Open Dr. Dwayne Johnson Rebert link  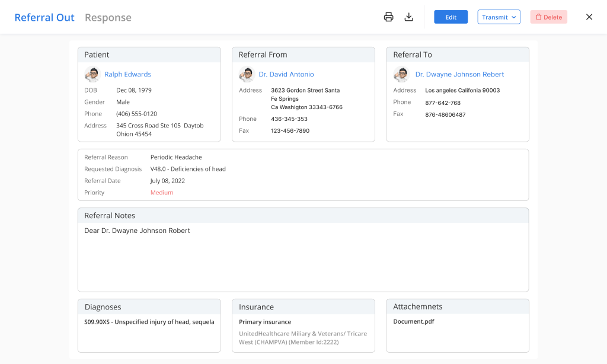point(459,75)
